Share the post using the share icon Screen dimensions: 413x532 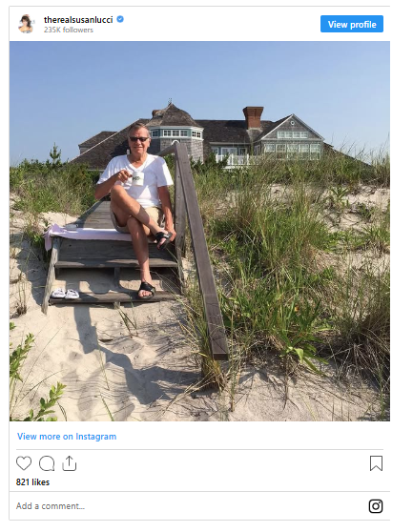[x=70, y=463]
